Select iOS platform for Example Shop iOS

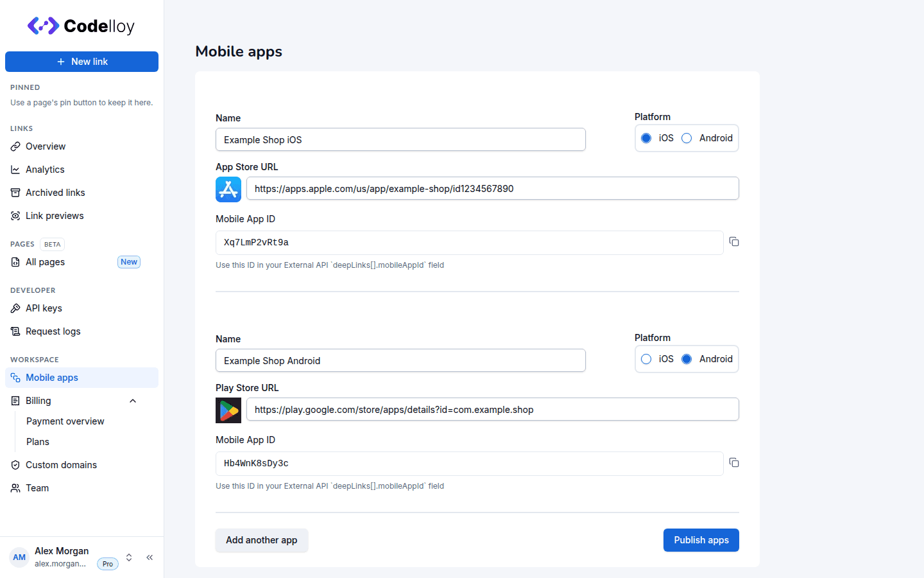[646, 138]
